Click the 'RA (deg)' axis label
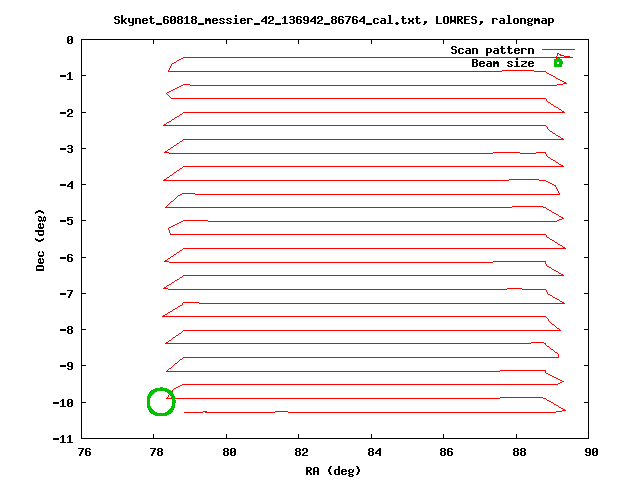This screenshot has height=480, width=640. tap(333, 471)
